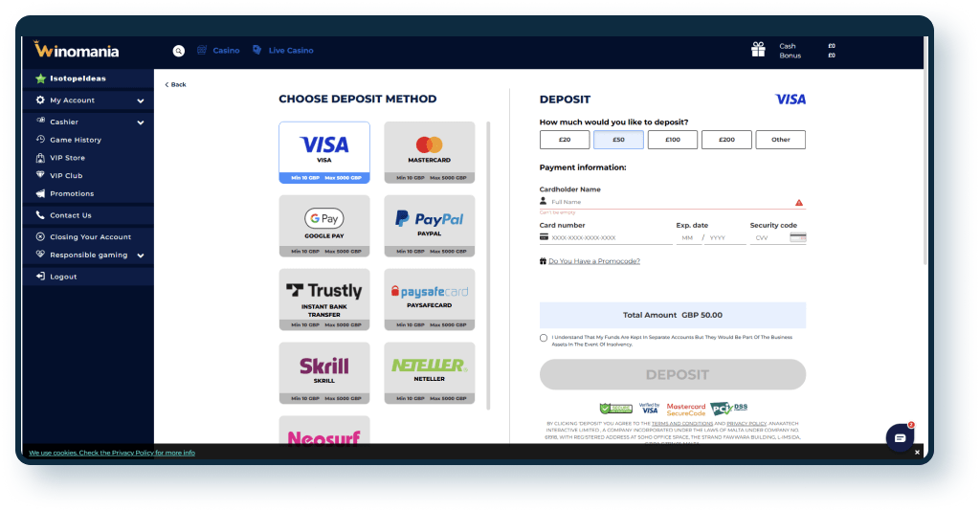This screenshot has height=511, width=980.
Task: Tick the funds insolvency acknowledgement checkbox
Action: (x=544, y=338)
